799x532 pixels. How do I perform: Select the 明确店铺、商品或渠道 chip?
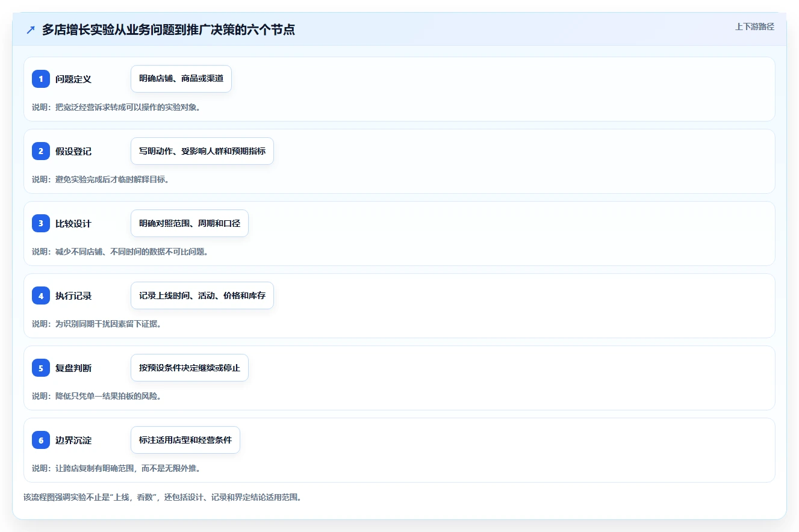(181, 79)
